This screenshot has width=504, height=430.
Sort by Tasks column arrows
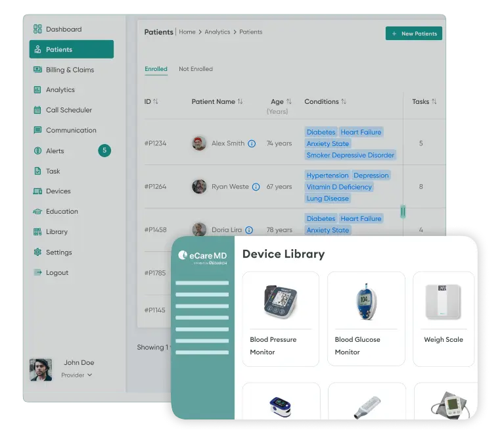click(x=434, y=102)
